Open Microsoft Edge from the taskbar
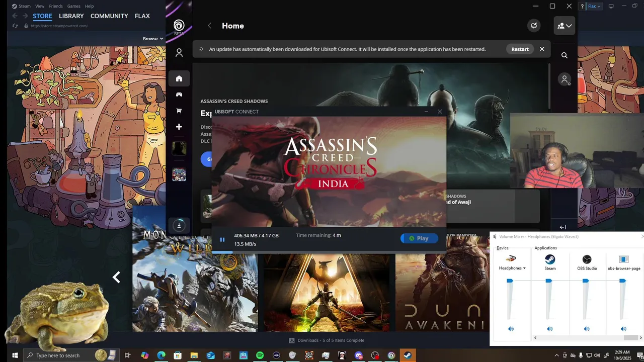This screenshot has width=644, height=362. point(161,355)
